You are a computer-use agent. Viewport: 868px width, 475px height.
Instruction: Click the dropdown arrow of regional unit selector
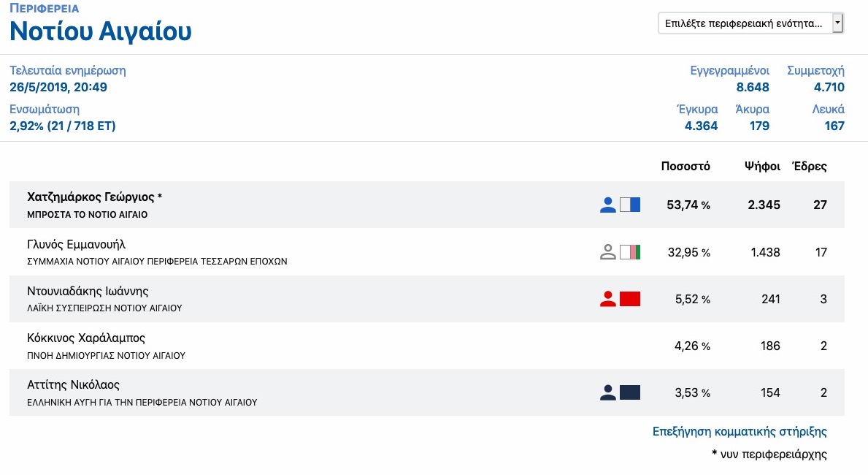click(837, 23)
